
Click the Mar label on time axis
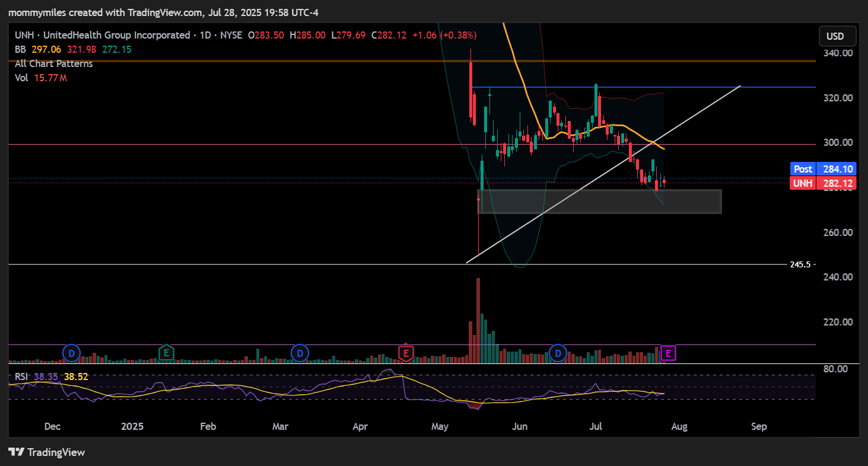(280, 426)
